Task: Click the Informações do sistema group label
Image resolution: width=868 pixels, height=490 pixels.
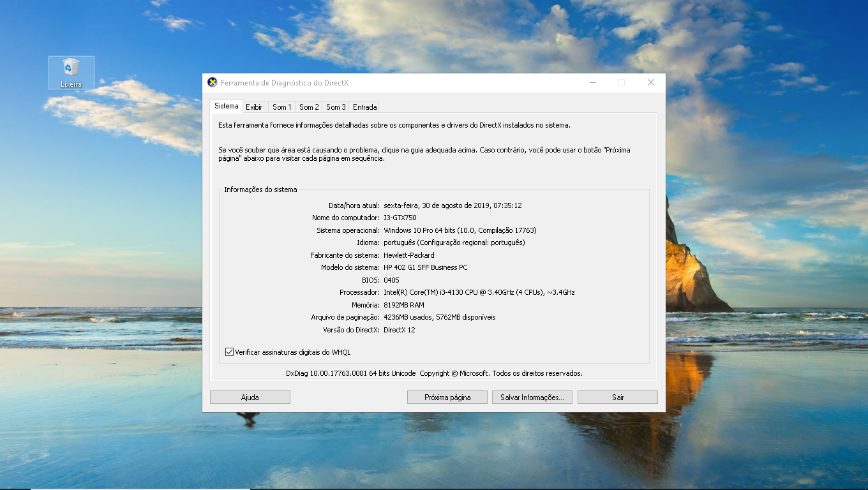Action: point(260,189)
